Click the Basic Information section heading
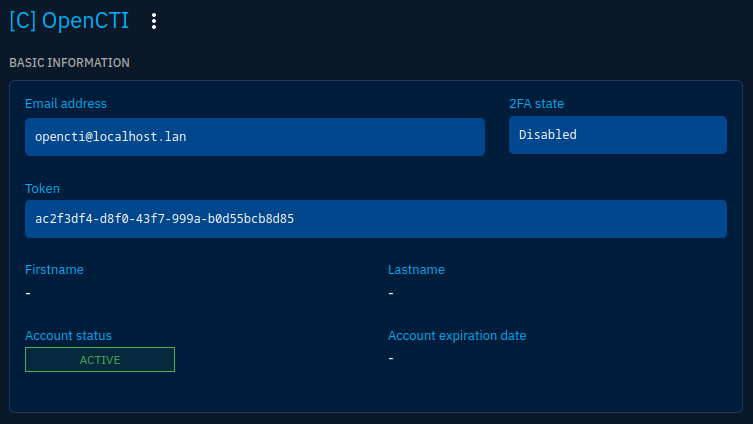Image resolution: width=753 pixels, height=424 pixels. click(69, 62)
